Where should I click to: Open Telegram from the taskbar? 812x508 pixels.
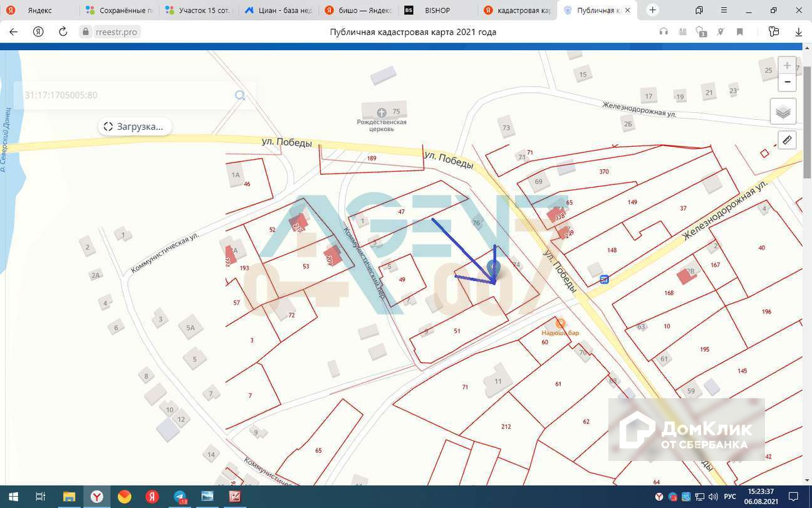pos(180,497)
